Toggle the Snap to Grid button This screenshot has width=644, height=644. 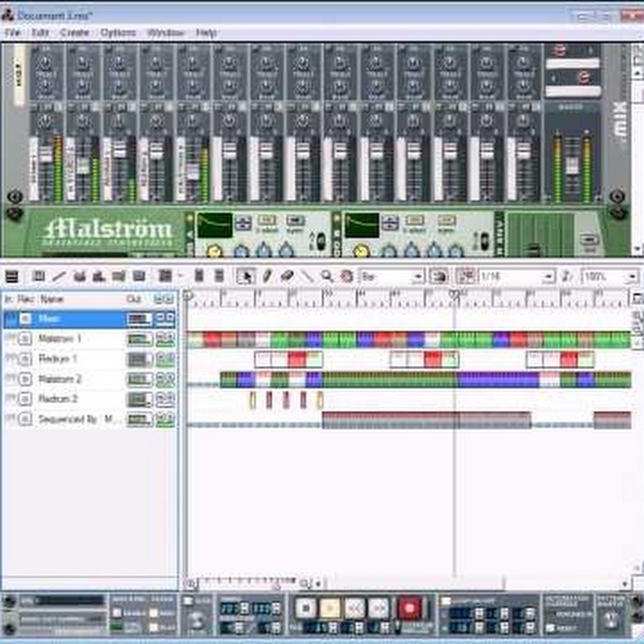pyautogui.click(x=465, y=276)
